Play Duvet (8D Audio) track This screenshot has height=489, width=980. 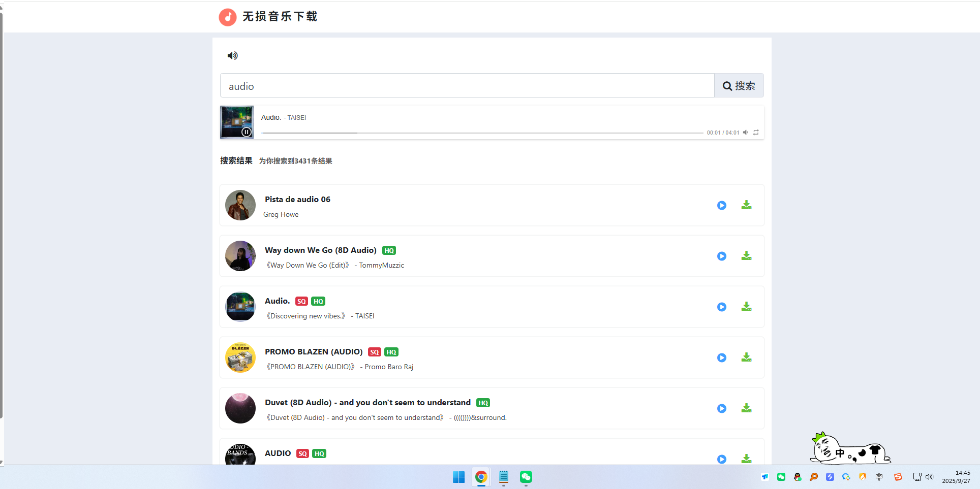721,408
